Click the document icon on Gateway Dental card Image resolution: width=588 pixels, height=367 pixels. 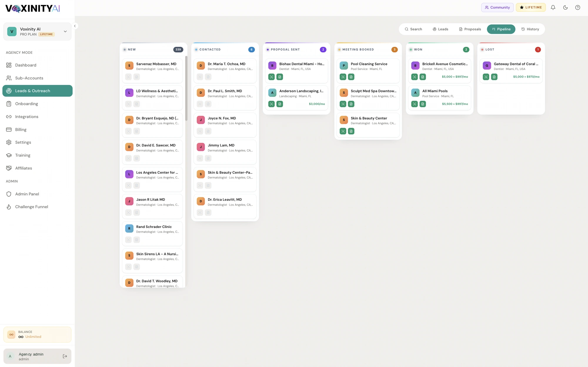coord(494,77)
